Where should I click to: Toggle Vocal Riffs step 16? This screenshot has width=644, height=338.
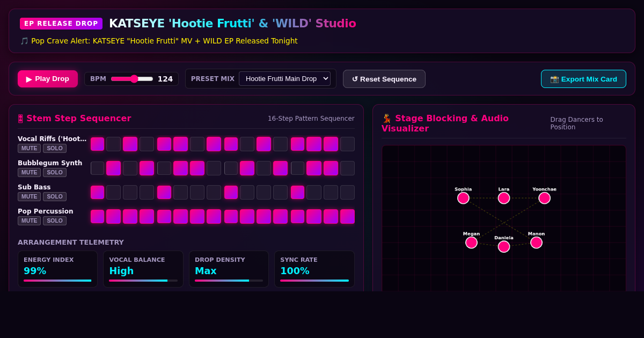pyautogui.click(x=347, y=144)
